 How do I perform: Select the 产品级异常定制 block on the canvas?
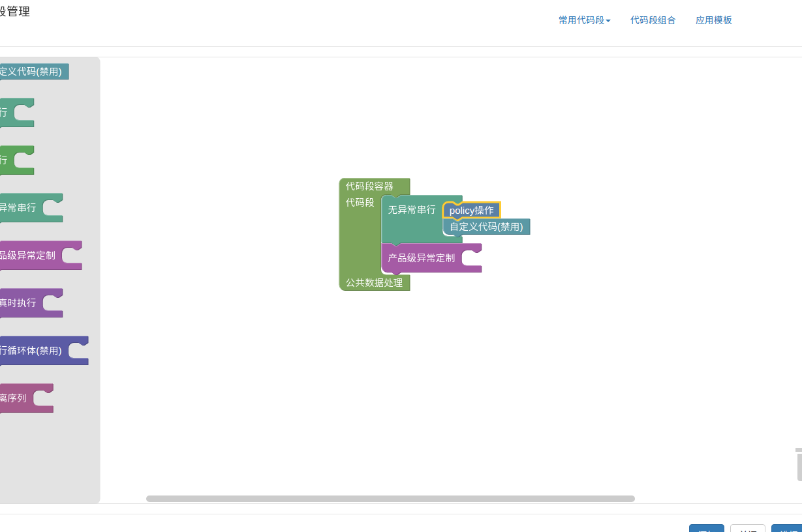(x=422, y=258)
